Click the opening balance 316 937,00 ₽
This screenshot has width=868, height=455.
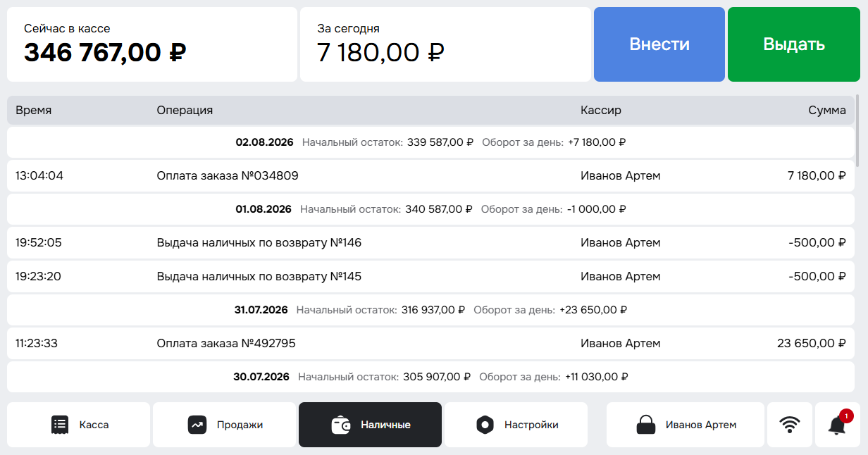coord(433,310)
